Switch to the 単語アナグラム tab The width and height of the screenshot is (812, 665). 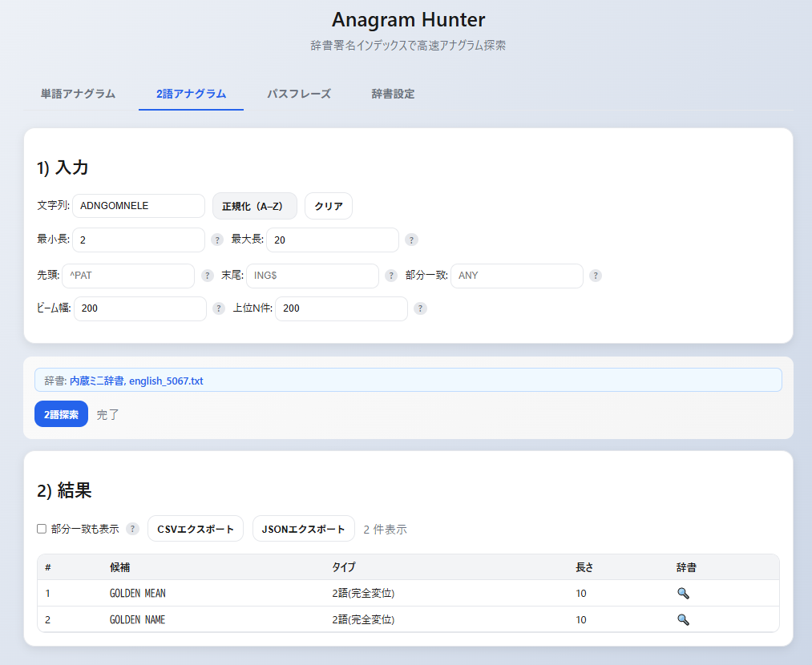click(78, 94)
